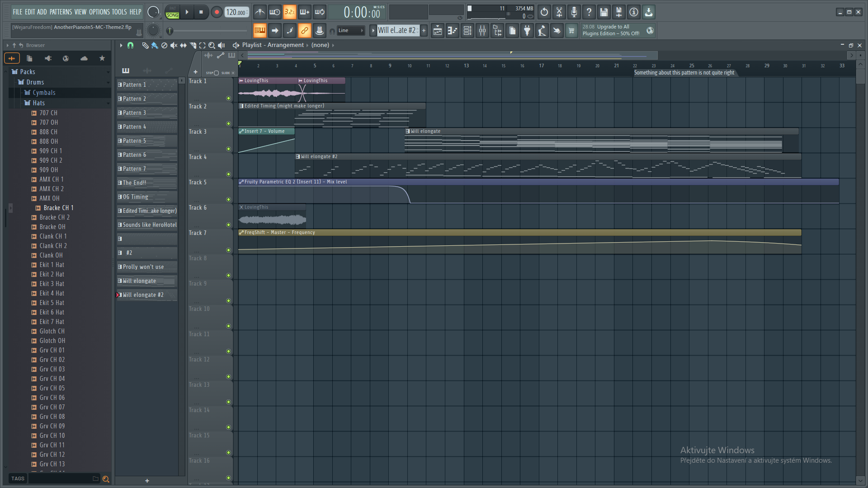Click the TAGS button in browser
Image resolution: width=868 pixels, height=488 pixels.
click(x=18, y=479)
